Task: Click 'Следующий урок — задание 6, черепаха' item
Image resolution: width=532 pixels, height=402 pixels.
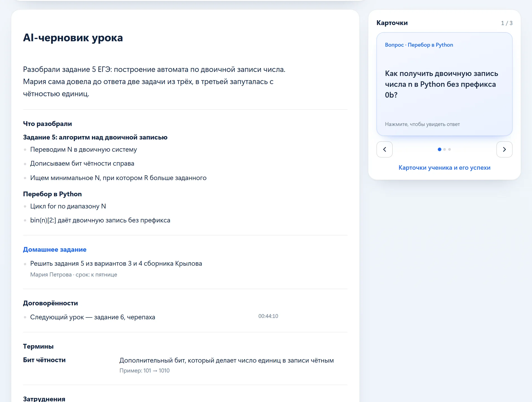Action: click(93, 317)
